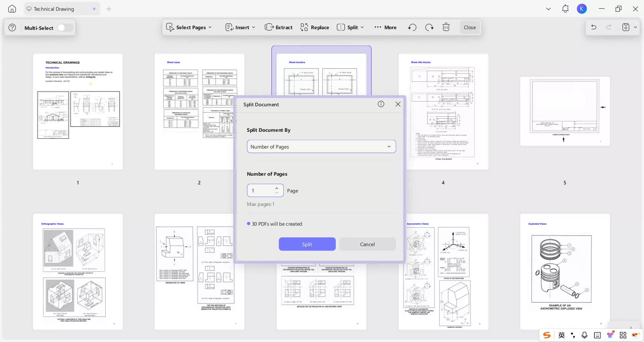Open the More options menu
This screenshot has height=342, width=644.
point(385,27)
